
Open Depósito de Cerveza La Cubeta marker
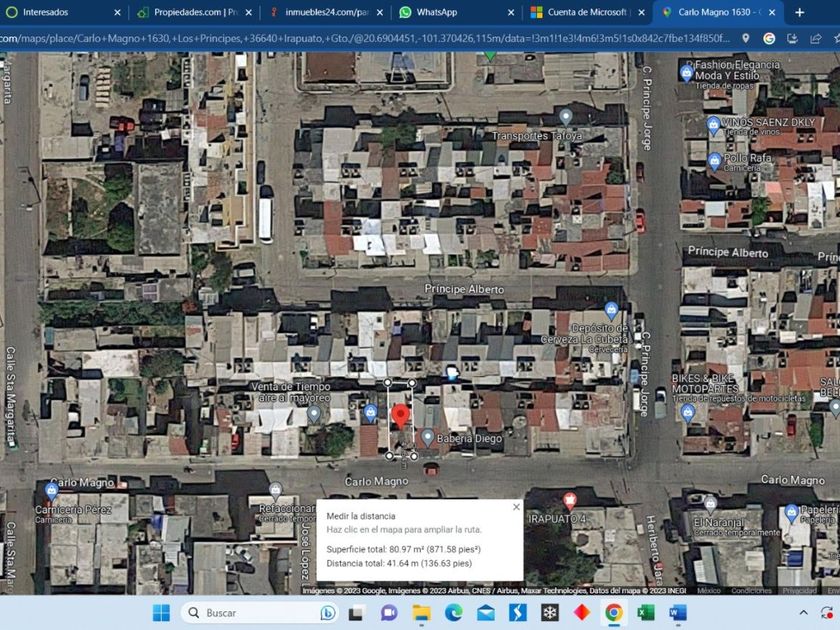[x=611, y=310]
